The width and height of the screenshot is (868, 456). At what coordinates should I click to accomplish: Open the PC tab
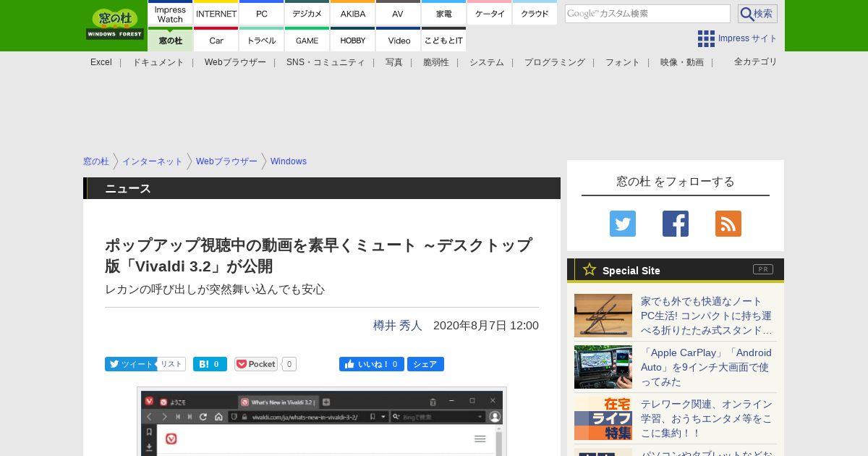point(262,14)
